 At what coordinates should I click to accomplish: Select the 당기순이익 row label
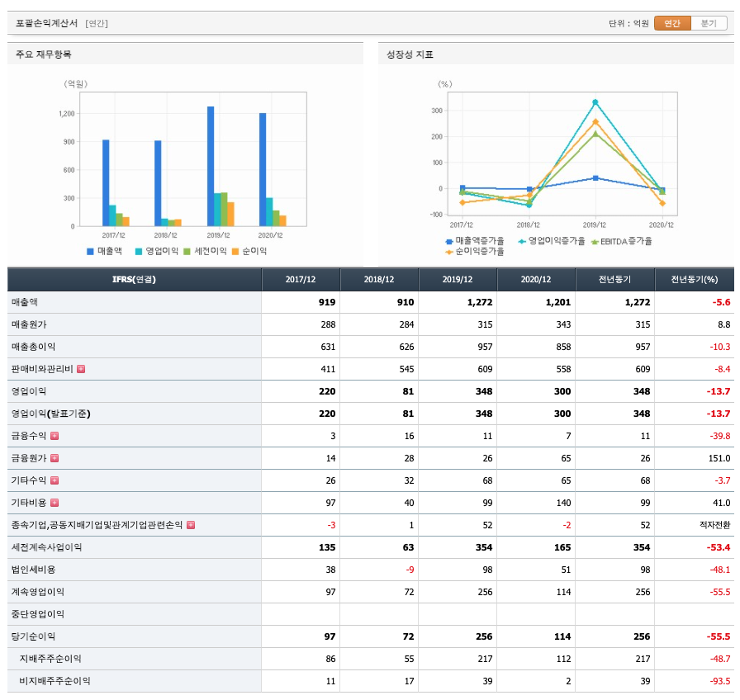[x=33, y=636]
